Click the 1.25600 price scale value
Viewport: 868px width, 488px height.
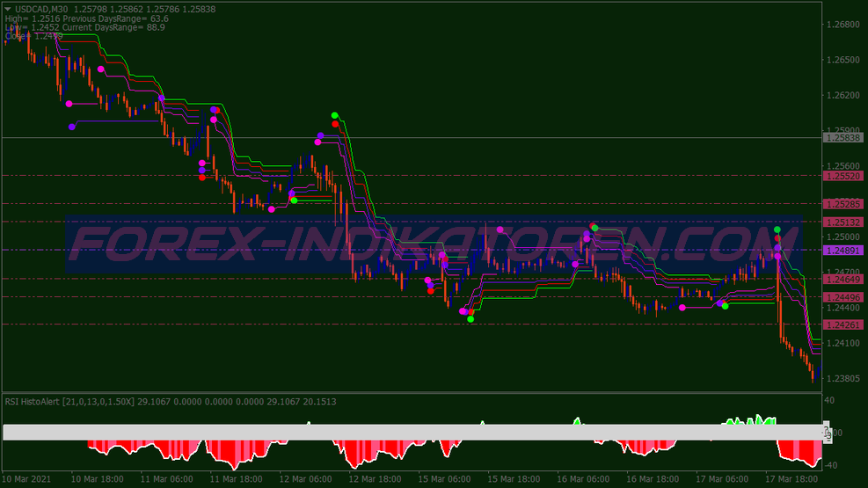pyautogui.click(x=843, y=166)
